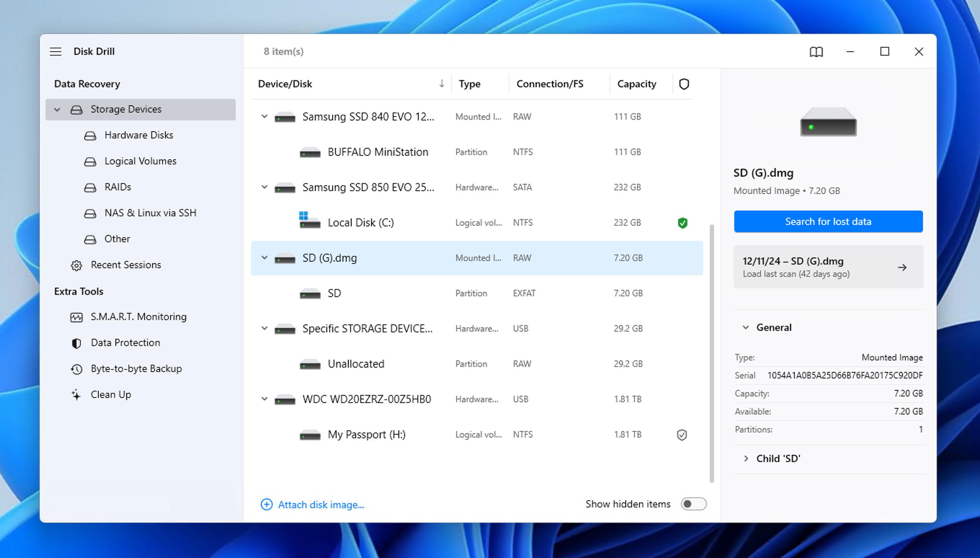Image resolution: width=980 pixels, height=558 pixels.
Task: Click the Logical Volumes drive icon
Action: click(x=90, y=162)
